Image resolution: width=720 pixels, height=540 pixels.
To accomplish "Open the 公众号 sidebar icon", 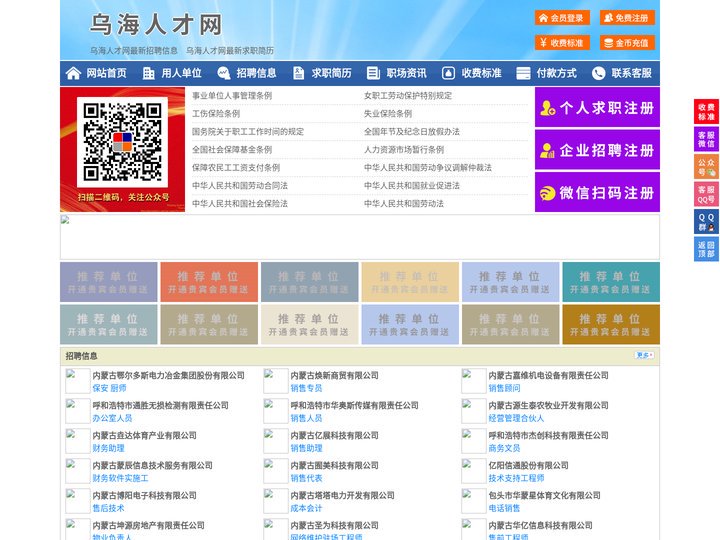I will tap(706, 167).
